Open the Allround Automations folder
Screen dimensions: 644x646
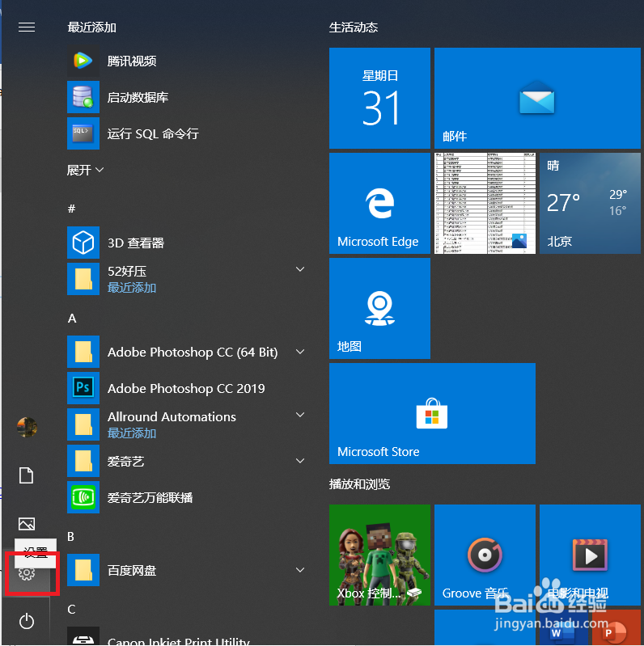(x=189, y=424)
